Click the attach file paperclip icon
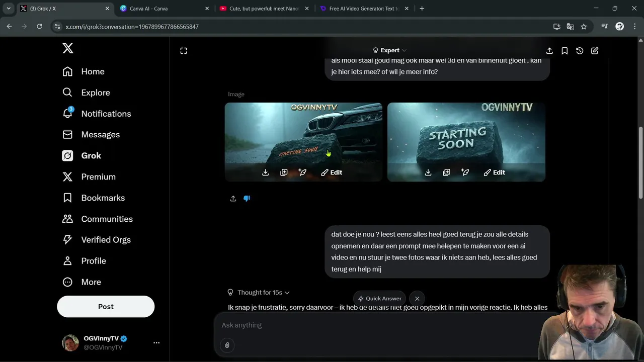The height and width of the screenshot is (362, 644). [227, 345]
